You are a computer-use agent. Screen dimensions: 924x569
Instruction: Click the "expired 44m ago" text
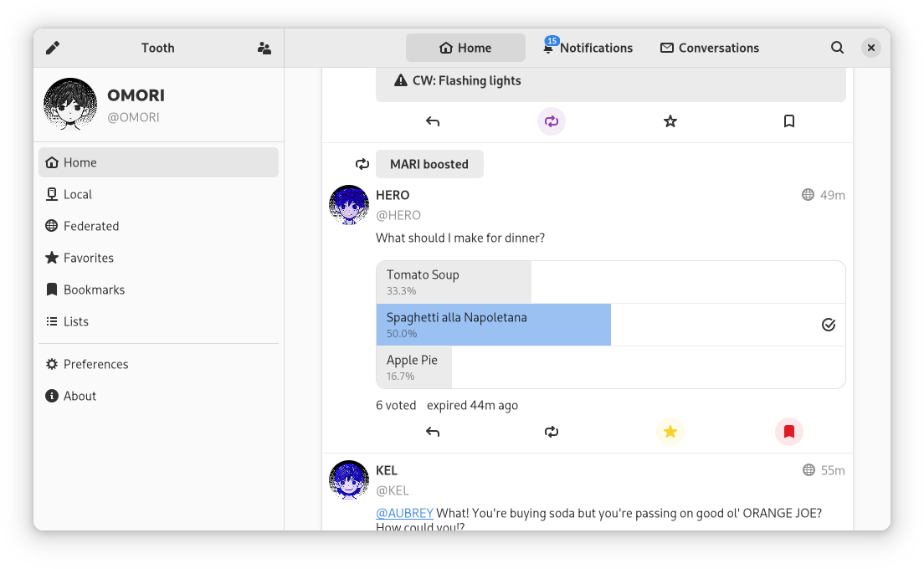[473, 405]
